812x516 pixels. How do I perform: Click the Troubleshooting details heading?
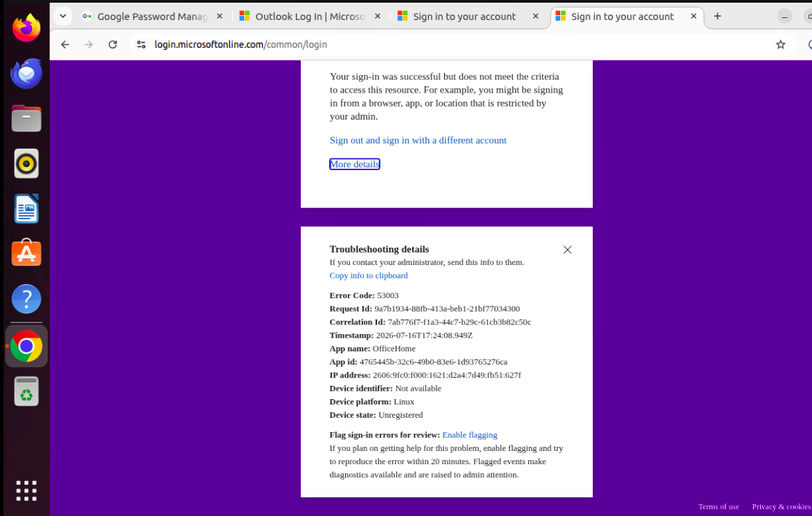(x=379, y=249)
